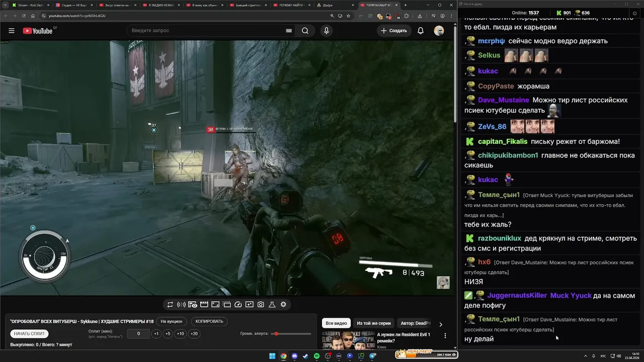The height and width of the screenshot is (362, 644).
Task: Add +1 minute to split
Action: 156,333
